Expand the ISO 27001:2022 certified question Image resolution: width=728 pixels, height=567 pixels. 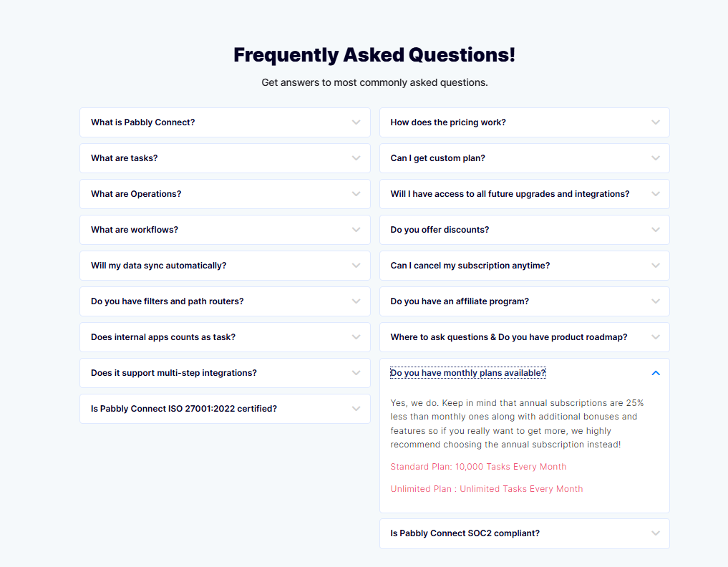pos(183,409)
